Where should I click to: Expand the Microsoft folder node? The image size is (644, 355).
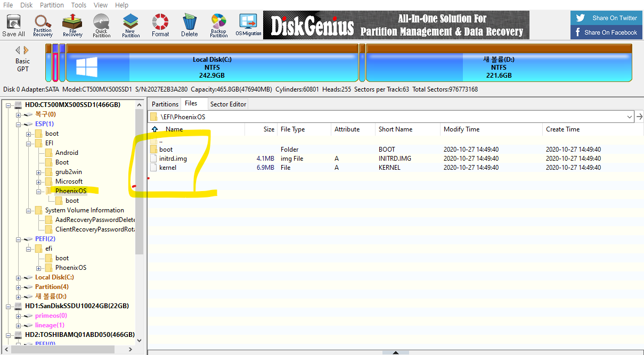(39, 181)
